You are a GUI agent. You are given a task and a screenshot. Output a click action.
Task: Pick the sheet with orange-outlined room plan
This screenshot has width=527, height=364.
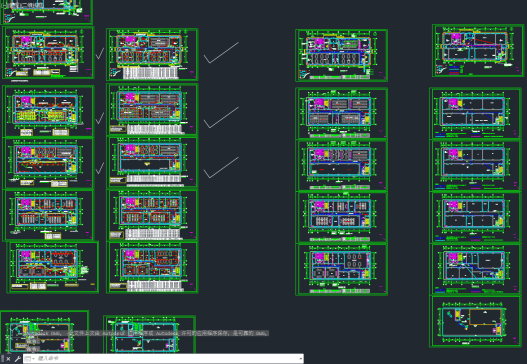pos(476,321)
